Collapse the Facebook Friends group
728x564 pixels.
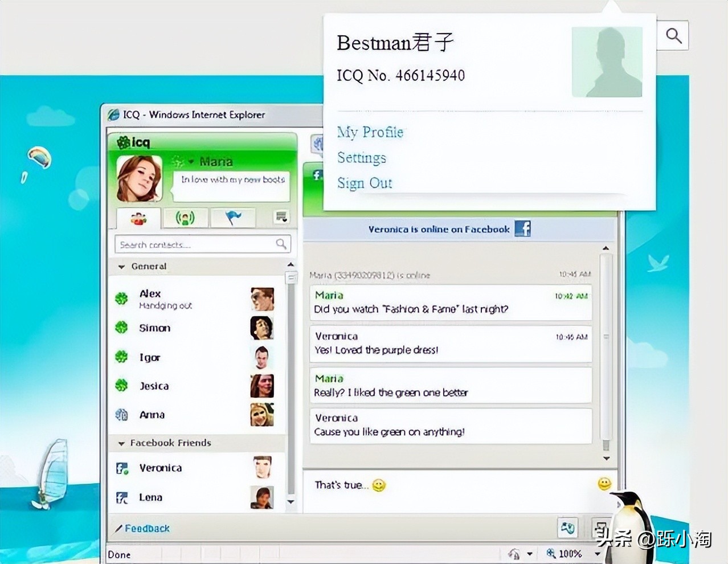coord(121,443)
